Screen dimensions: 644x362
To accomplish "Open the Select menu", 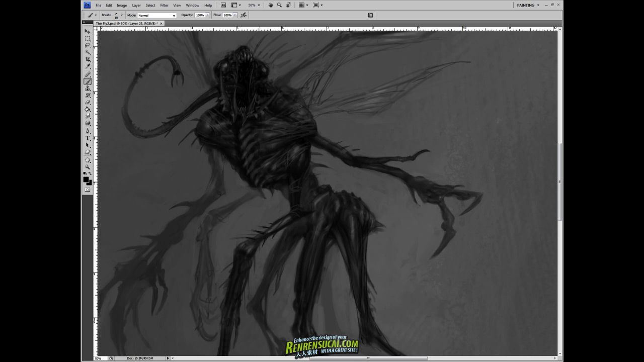I will (150, 5).
